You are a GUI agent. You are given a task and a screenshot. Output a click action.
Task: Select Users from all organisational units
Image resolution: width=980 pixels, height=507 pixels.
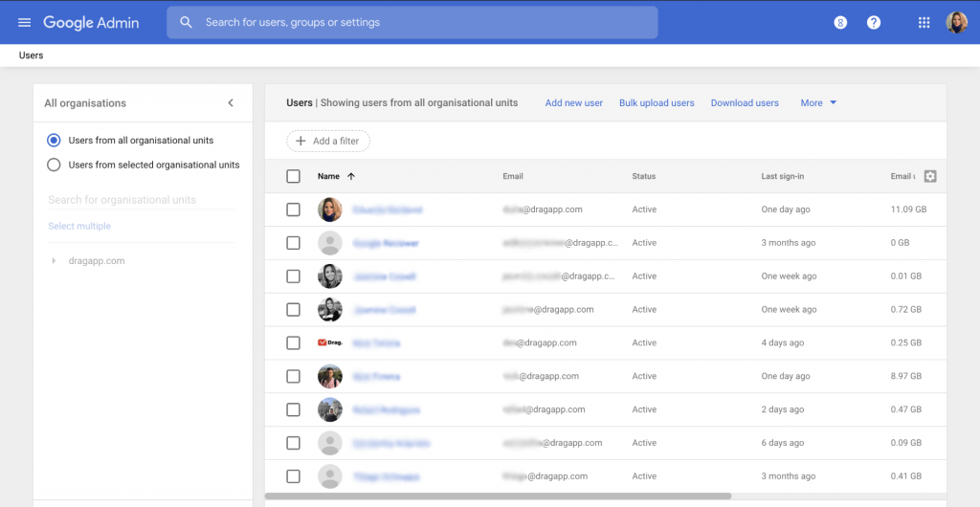point(54,141)
